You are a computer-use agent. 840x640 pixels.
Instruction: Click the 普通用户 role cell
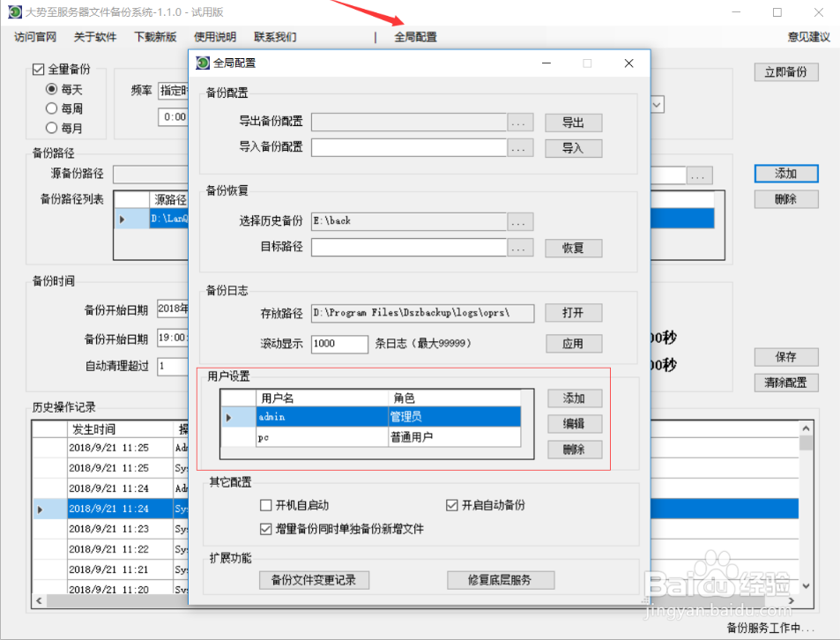click(454, 437)
